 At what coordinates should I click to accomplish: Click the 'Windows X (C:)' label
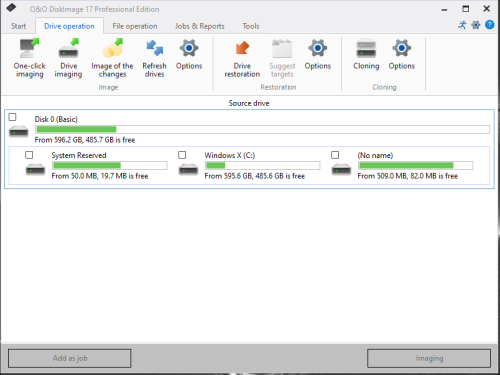230,155
